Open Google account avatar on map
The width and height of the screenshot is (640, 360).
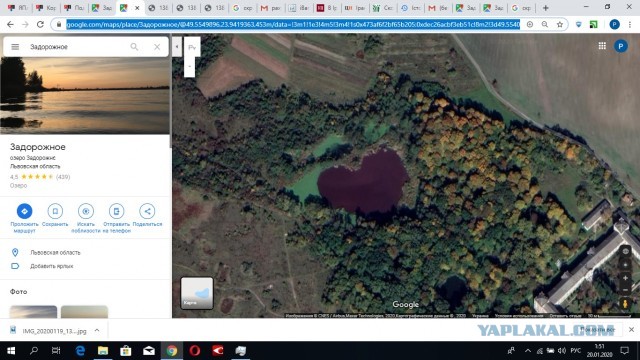click(621, 46)
